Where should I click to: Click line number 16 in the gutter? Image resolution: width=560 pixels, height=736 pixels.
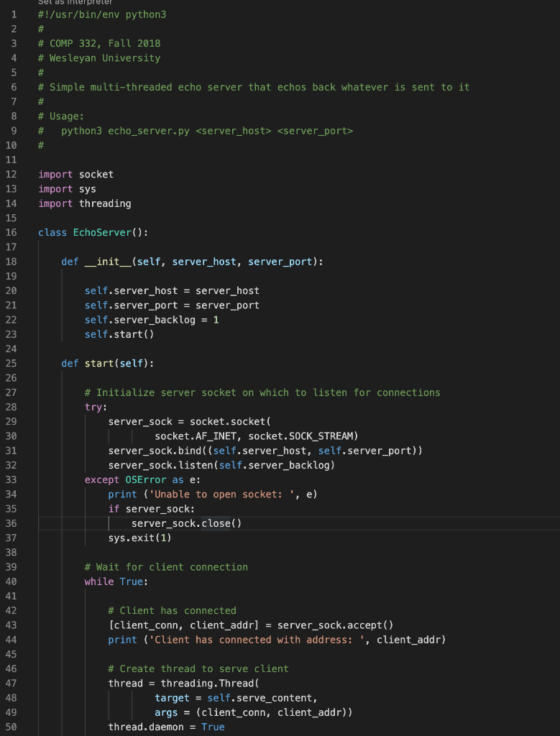point(11,232)
